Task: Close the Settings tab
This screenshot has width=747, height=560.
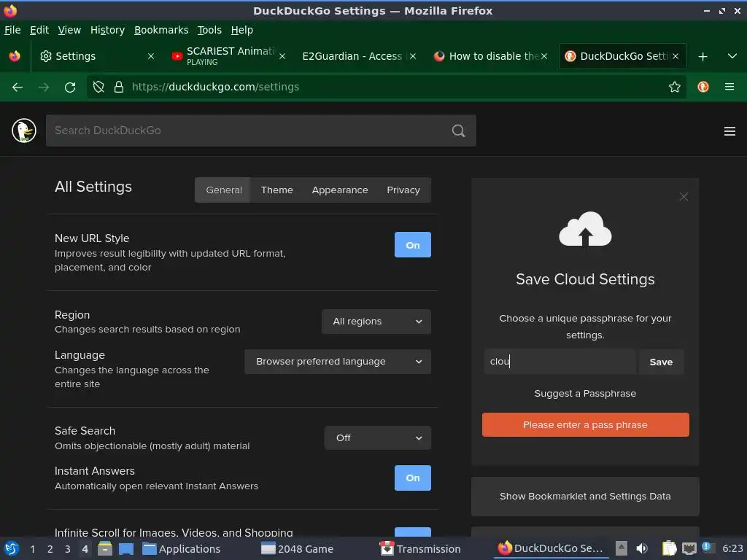Action: 150,56
